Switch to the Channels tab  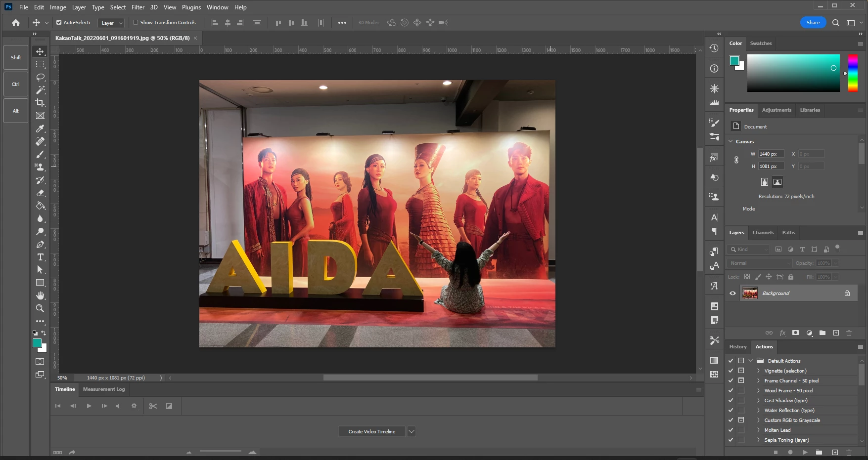(x=763, y=233)
